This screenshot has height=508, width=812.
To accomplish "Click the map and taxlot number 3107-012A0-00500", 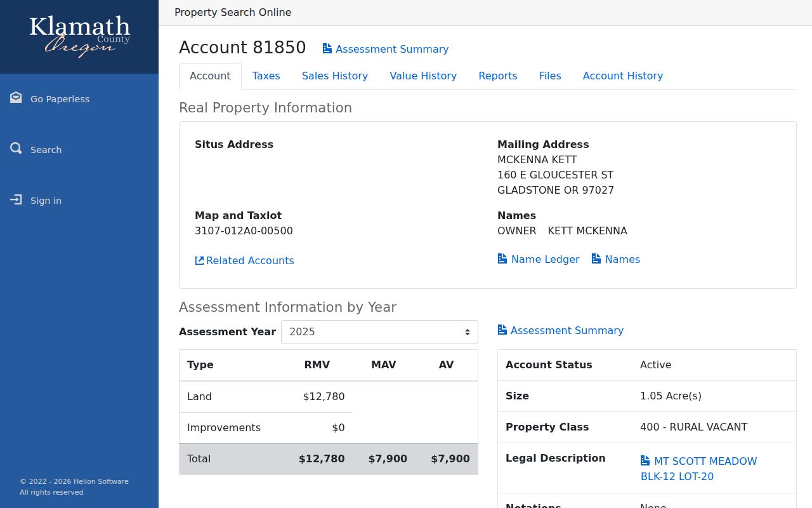I will [244, 231].
